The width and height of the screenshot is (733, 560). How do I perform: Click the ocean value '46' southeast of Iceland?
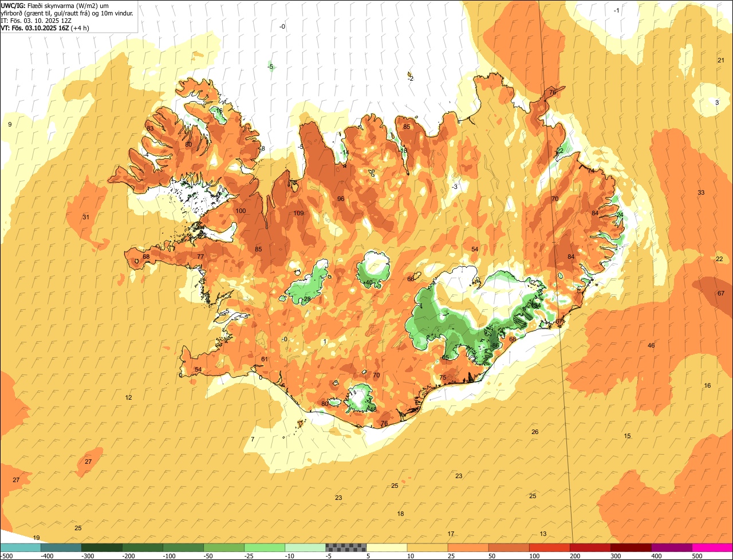(651, 345)
